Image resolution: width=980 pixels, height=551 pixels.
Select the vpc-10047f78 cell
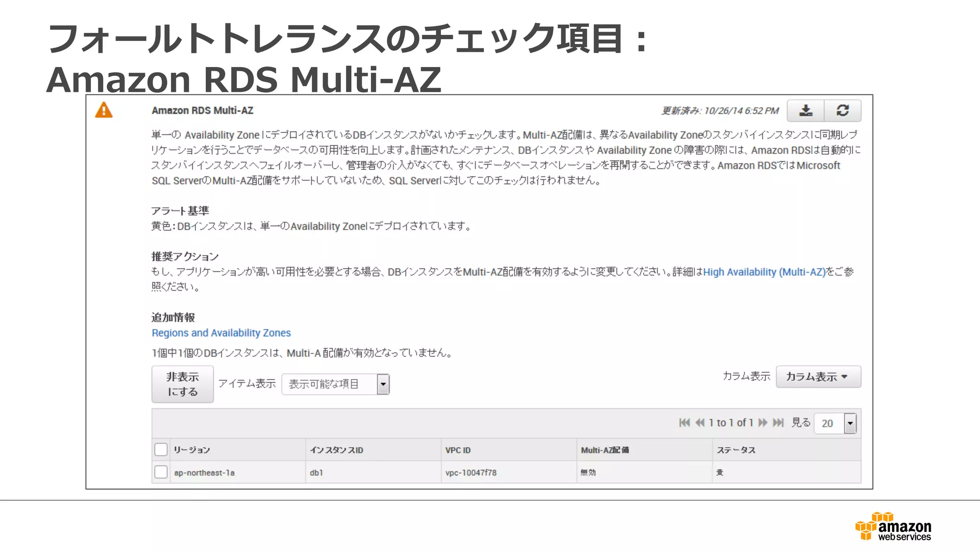(x=509, y=473)
